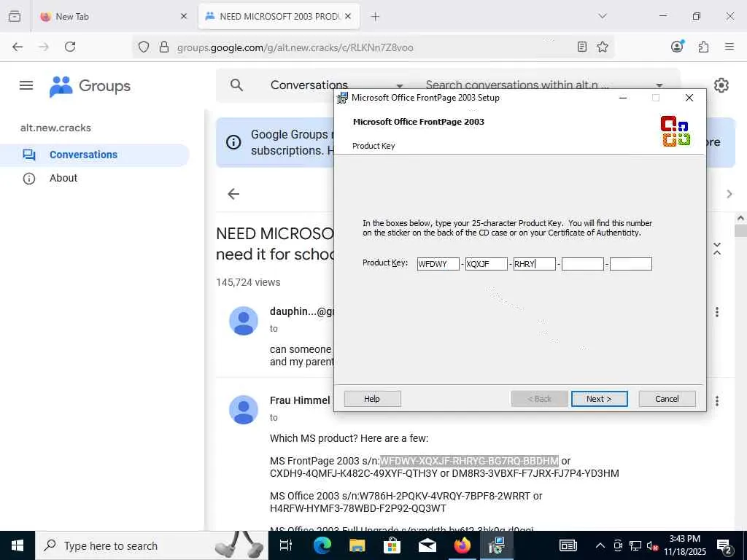Image resolution: width=747 pixels, height=560 pixels.
Task: Select the NEED MICROSOFT 2003 PRODU tab
Action: [279, 16]
